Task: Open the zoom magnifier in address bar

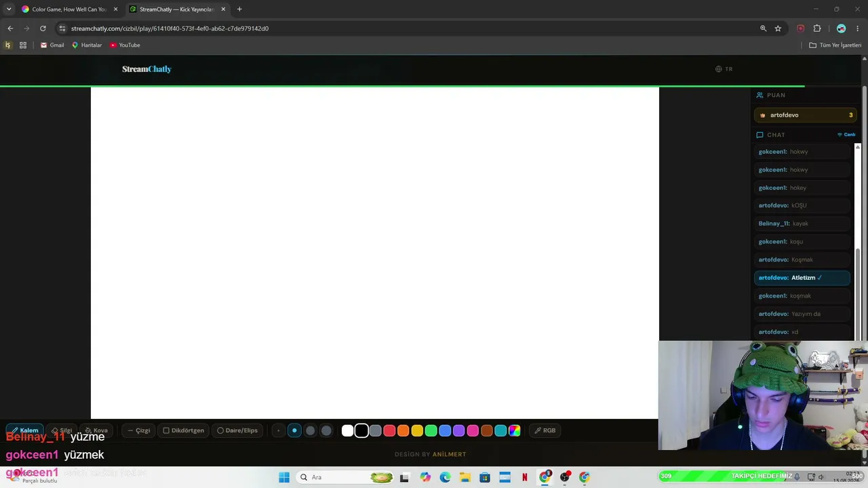Action: pyautogui.click(x=763, y=28)
